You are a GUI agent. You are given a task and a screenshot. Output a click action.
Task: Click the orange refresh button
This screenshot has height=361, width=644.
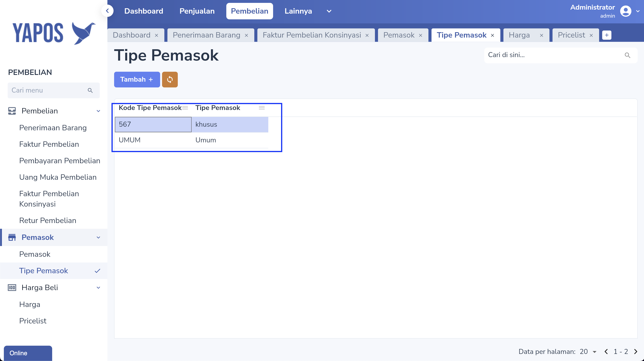(x=170, y=80)
